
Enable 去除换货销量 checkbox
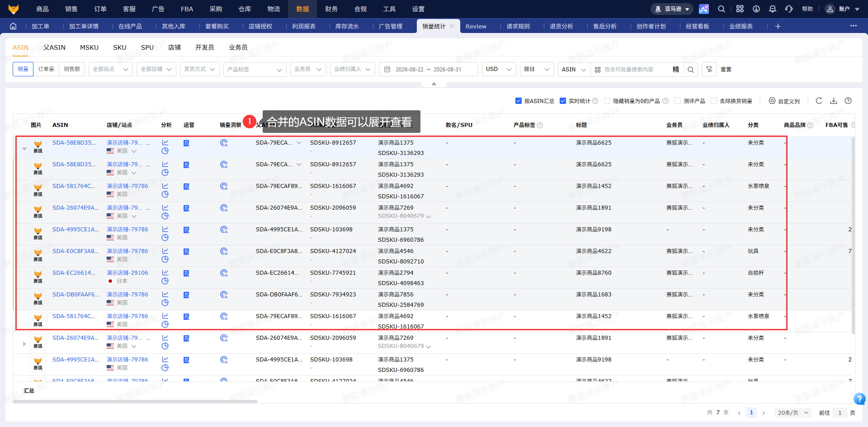coord(714,101)
